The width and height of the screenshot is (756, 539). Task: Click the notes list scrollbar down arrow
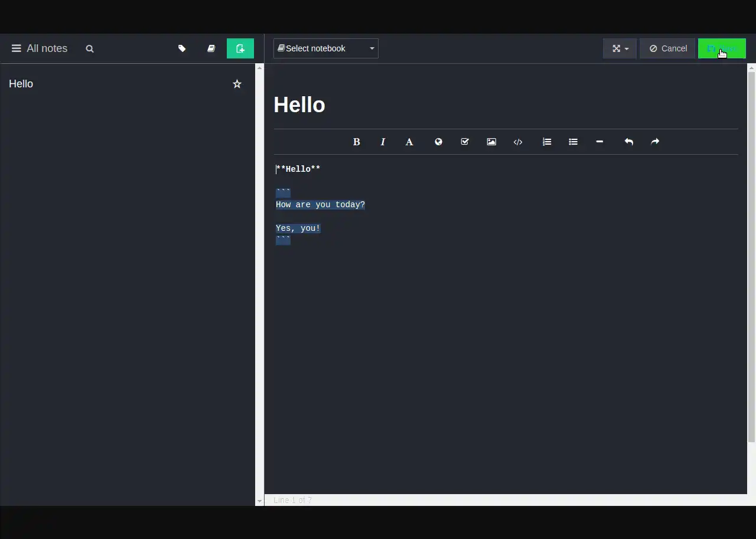click(259, 501)
